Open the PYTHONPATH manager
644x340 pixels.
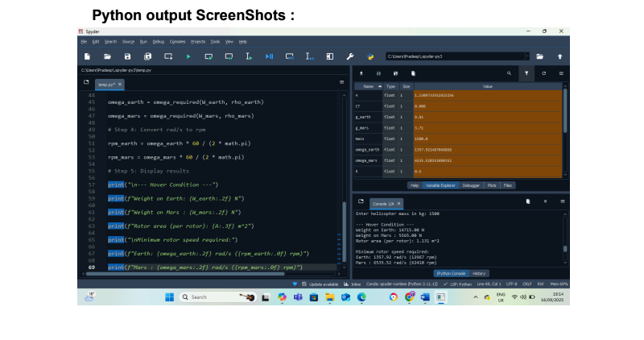(x=370, y=56)
